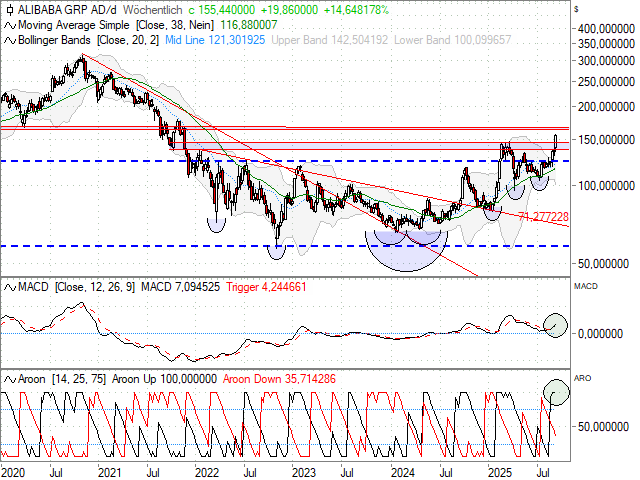Click the 300,000000 price axis label
The image size is (640, 480).
(607, 61)
